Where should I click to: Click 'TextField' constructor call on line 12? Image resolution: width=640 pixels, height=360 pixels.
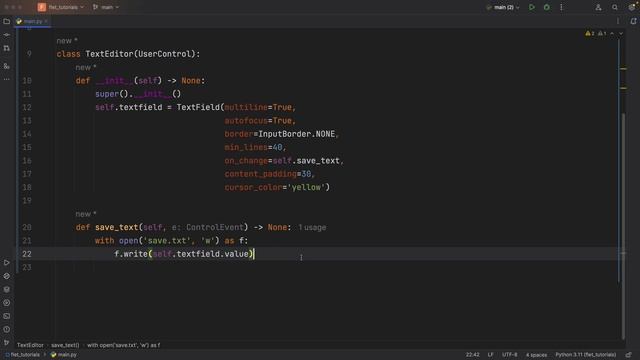(198, 107)
